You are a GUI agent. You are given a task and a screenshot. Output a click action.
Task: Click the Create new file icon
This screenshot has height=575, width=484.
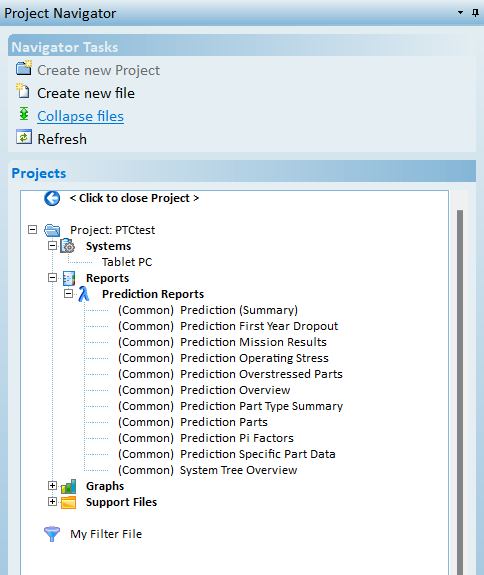coord(23,91)
